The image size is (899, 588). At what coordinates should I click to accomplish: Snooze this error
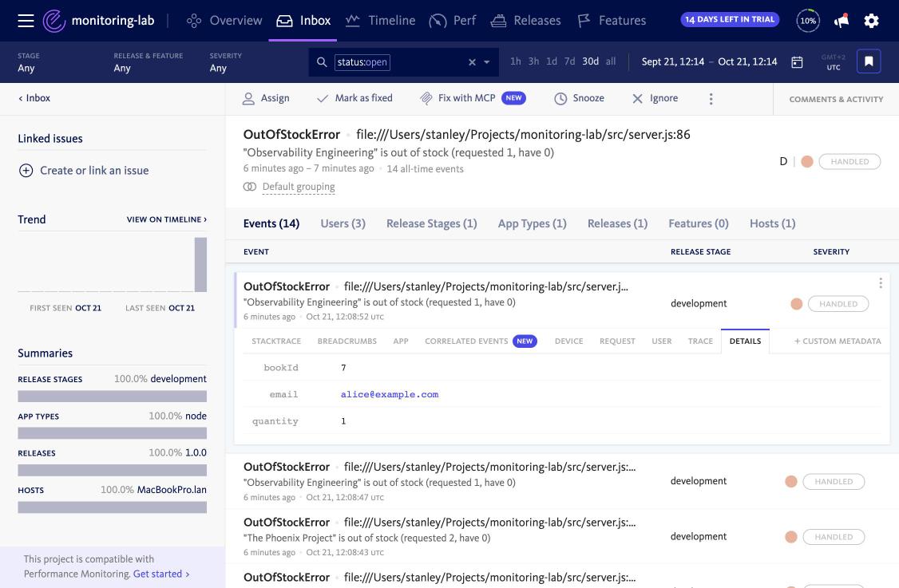pos(579,99)
